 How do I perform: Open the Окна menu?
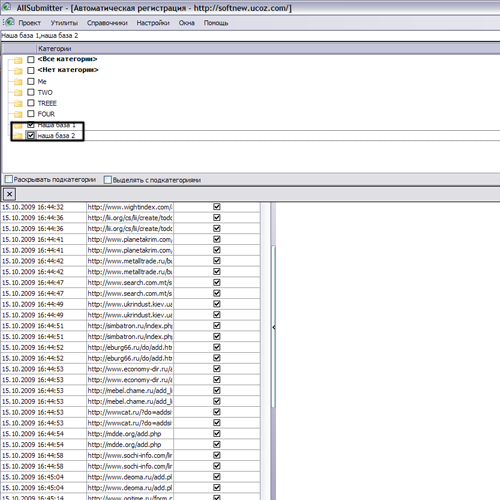click(x=187, y=23)
